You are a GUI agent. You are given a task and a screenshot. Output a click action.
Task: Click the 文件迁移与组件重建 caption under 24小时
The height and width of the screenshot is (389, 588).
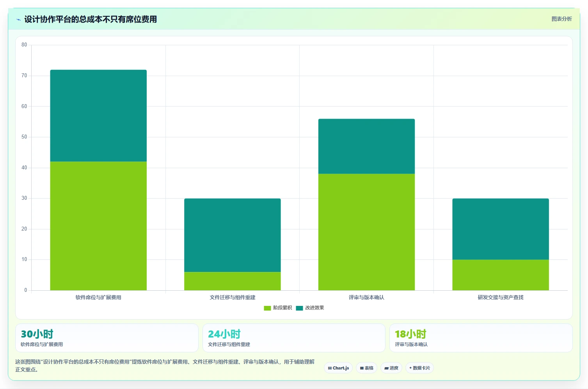coord(229,345)
